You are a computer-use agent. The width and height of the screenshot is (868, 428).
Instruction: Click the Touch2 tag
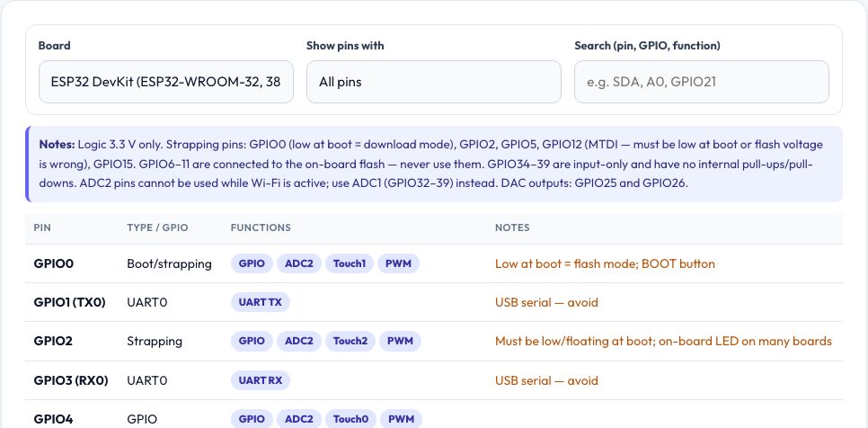(350, 341)
